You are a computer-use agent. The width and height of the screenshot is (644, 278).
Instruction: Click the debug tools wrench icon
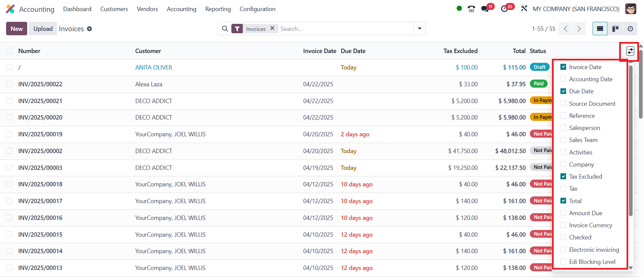(524, 9)
